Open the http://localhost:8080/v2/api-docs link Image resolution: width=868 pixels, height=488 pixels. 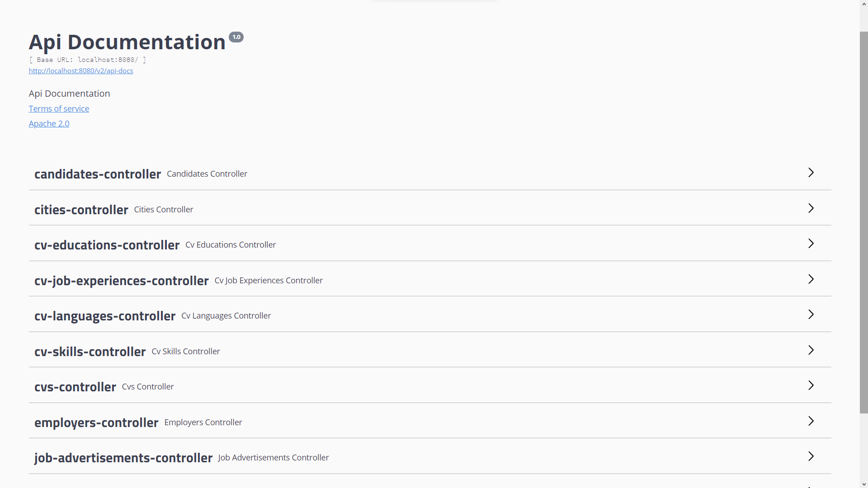(x=80, y=71)
